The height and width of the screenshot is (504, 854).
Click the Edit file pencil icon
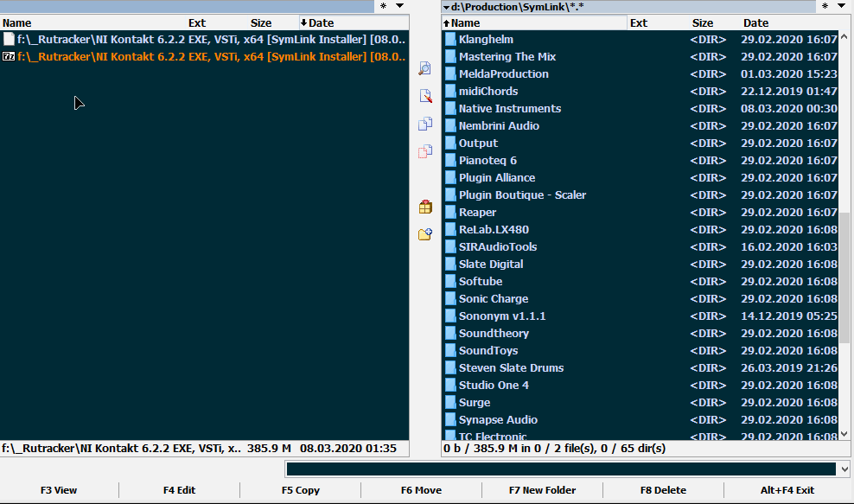click(425, 96)
